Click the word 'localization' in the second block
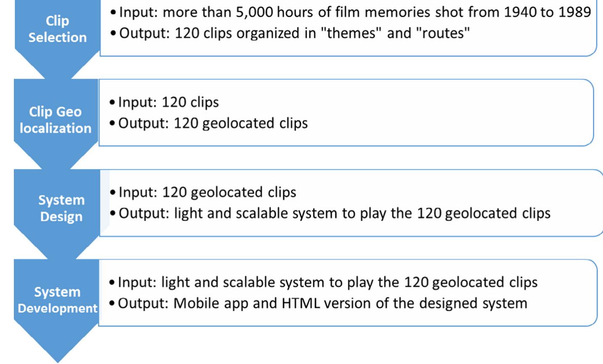 coord(55,128)
